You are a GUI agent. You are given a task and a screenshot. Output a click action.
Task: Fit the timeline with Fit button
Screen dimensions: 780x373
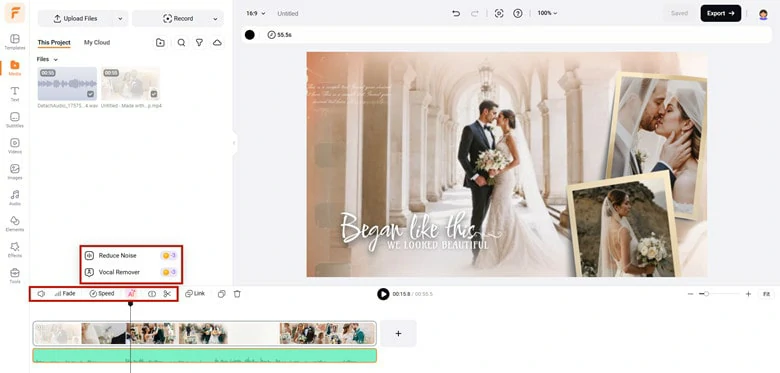(767, 294)
